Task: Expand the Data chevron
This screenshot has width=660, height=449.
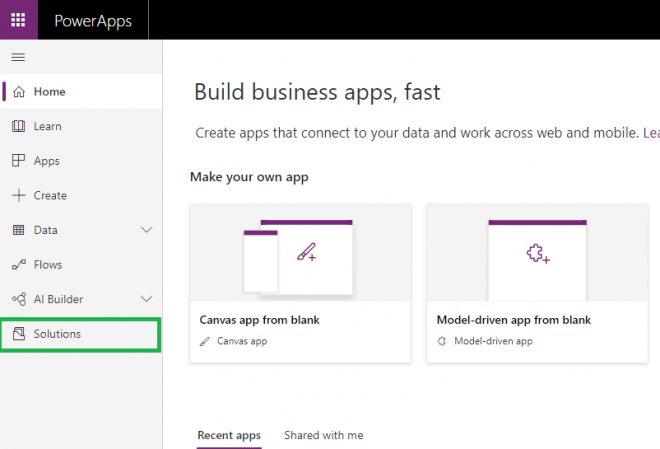Action: point(146,230)
